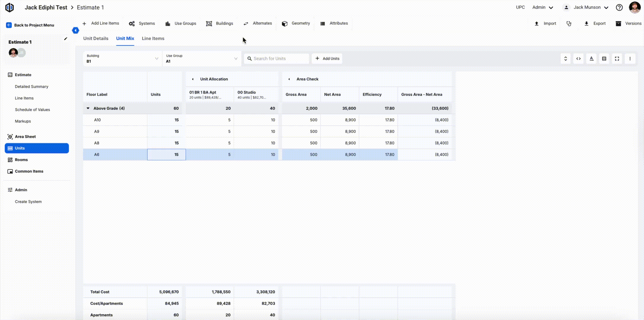Click the text formatting icon

point(591,59)
